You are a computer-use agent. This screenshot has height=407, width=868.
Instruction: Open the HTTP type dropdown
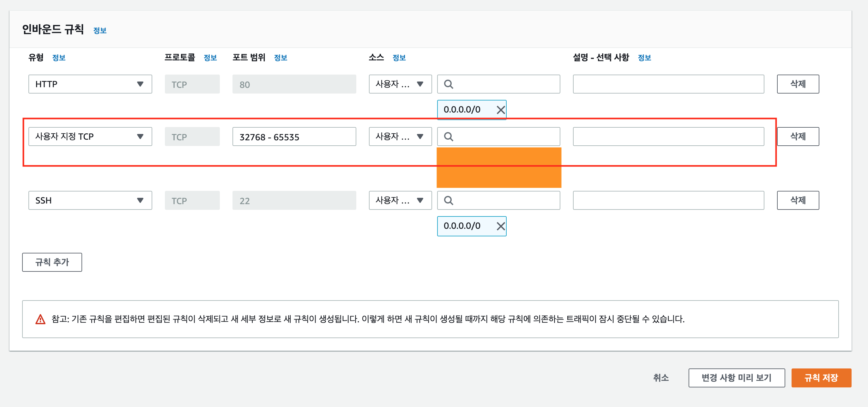90,84
